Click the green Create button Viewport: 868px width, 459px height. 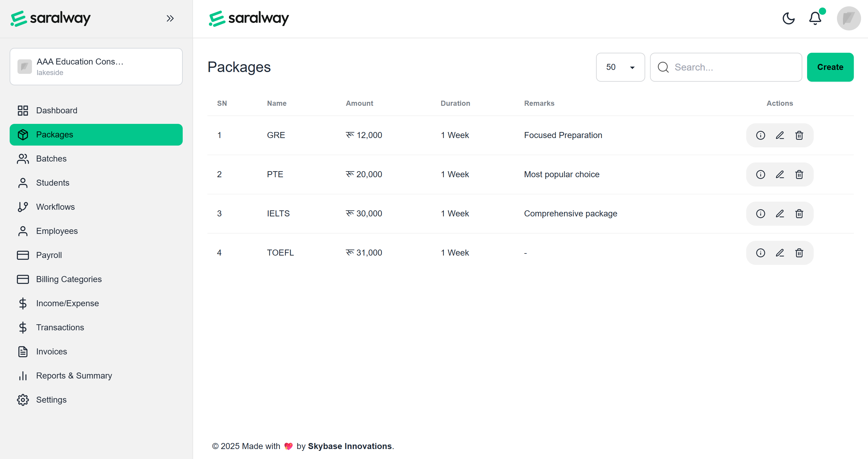(x=830, y=67)
